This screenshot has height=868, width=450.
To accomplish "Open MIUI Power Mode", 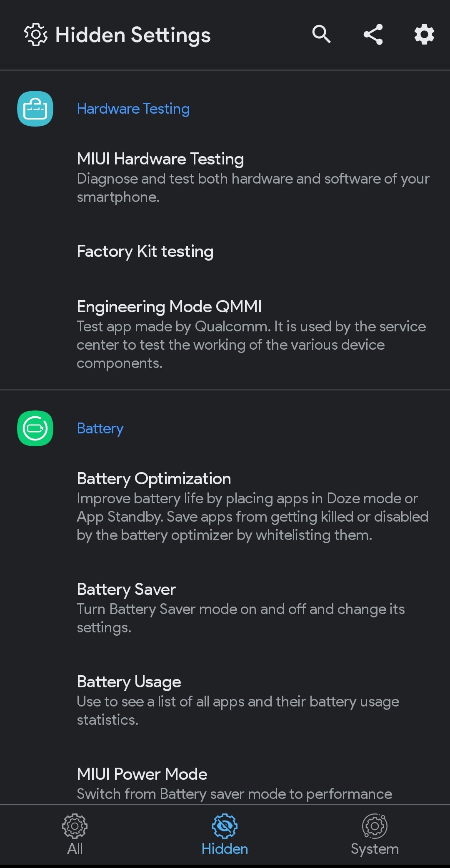I will pos(142,774).
